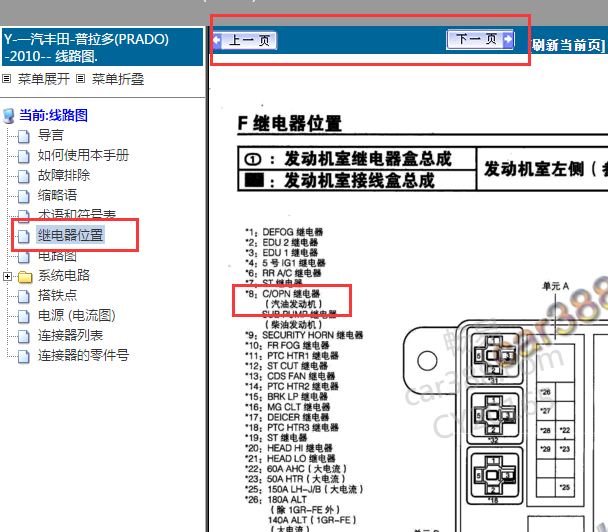Click the left arrow on 上一页 button
The width and height of the screenshot is (608, 532).
(217, 40)
